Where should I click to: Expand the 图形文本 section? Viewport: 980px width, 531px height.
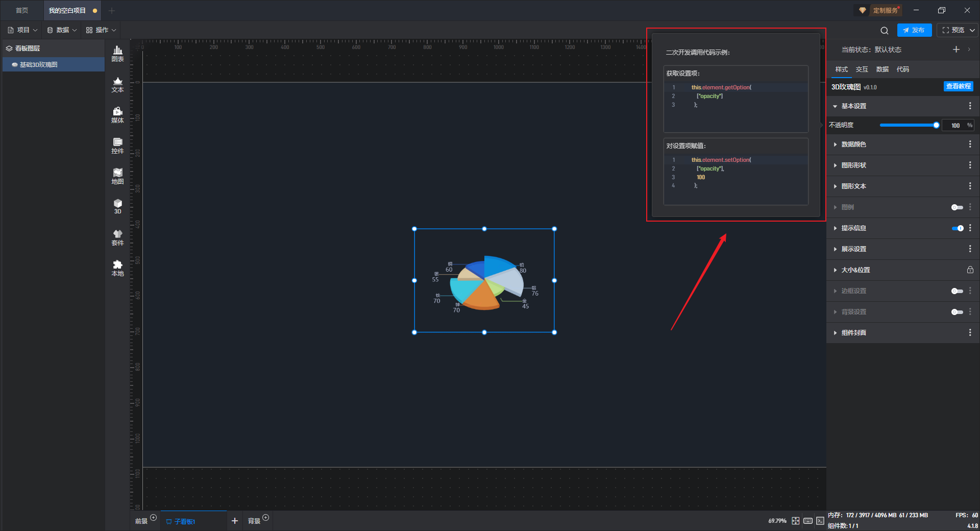click(x=835, y=186)
